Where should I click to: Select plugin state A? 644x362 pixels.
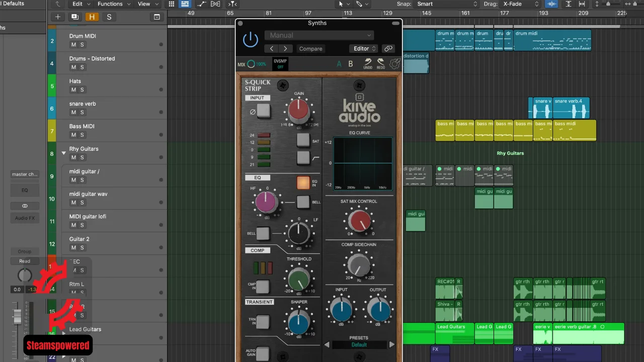click(339, 64)
